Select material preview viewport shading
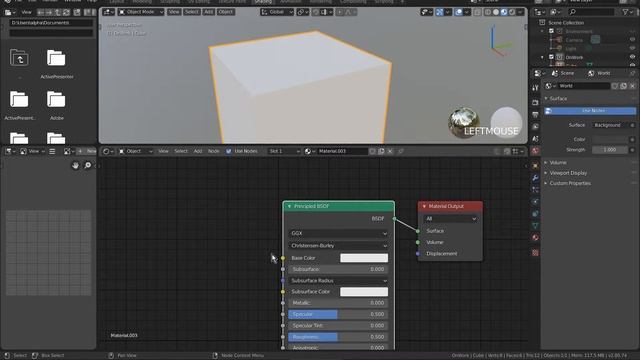 click(x=504, y=12)
